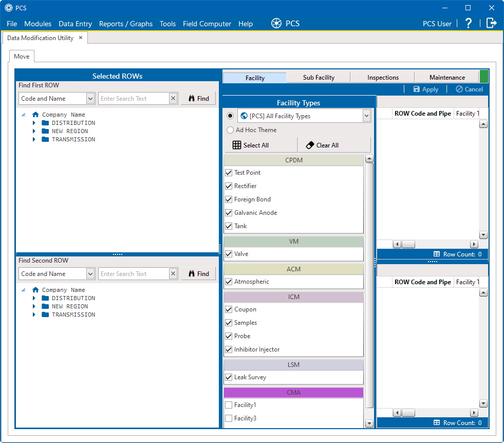Click the home icon in Second ROW tree
504x443 pixels.
pyautogui.click(x=35, y=290)
